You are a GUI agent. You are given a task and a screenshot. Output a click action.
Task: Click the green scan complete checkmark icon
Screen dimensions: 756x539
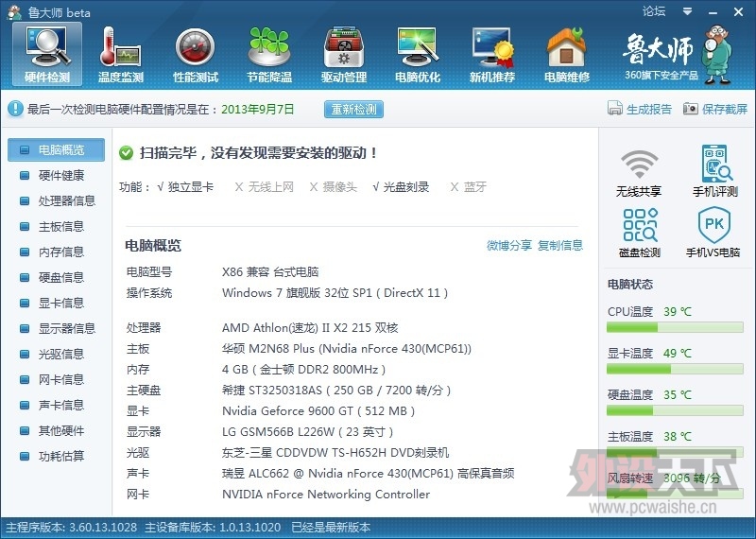(127, 153)
